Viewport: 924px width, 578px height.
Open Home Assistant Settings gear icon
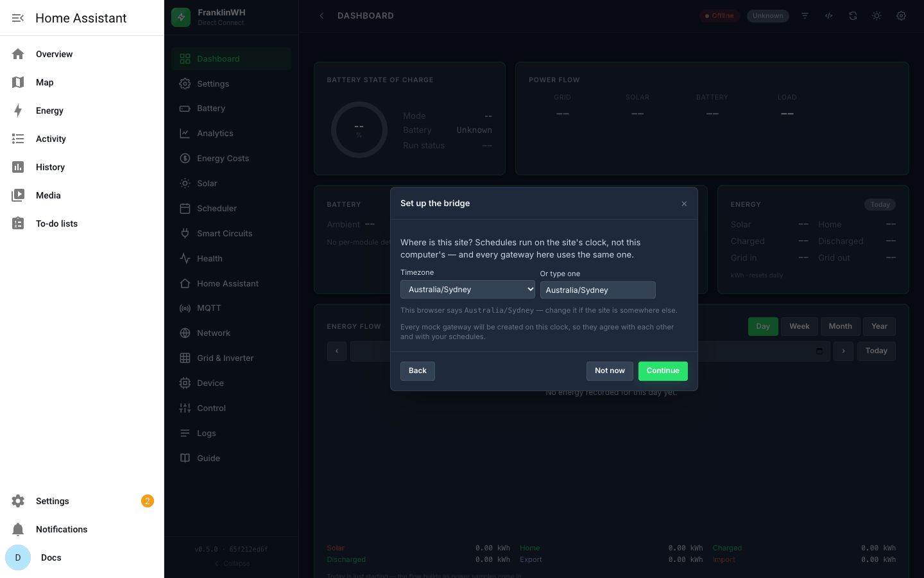[x=18, y=501]
